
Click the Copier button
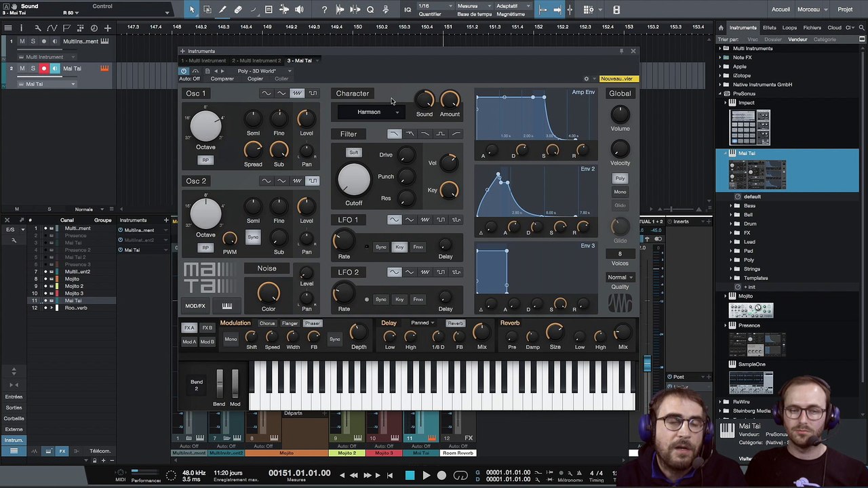256,79
